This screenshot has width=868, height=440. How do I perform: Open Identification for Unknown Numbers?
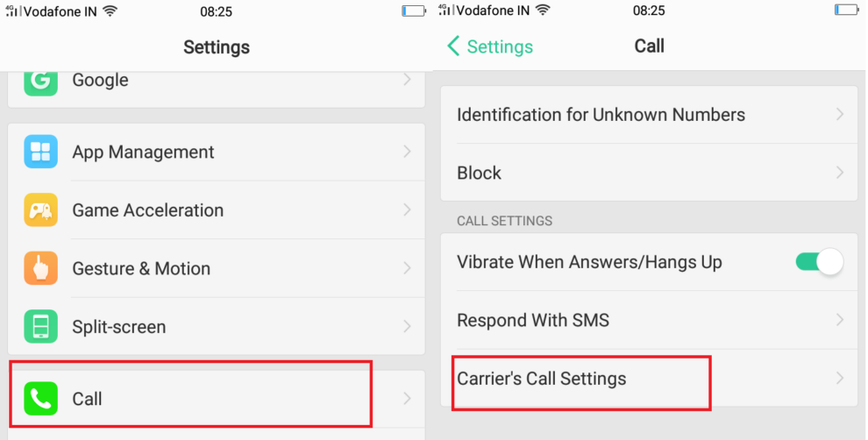click(601, 115)
